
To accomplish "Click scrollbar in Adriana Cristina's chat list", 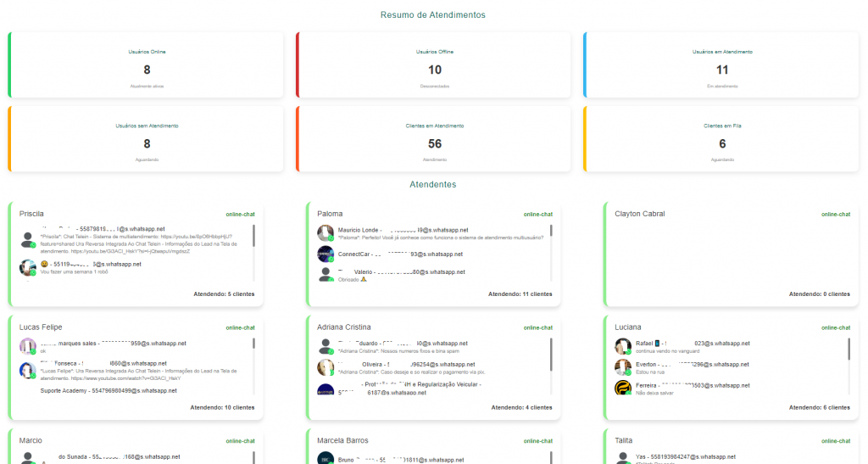I will tap(551, 355).
